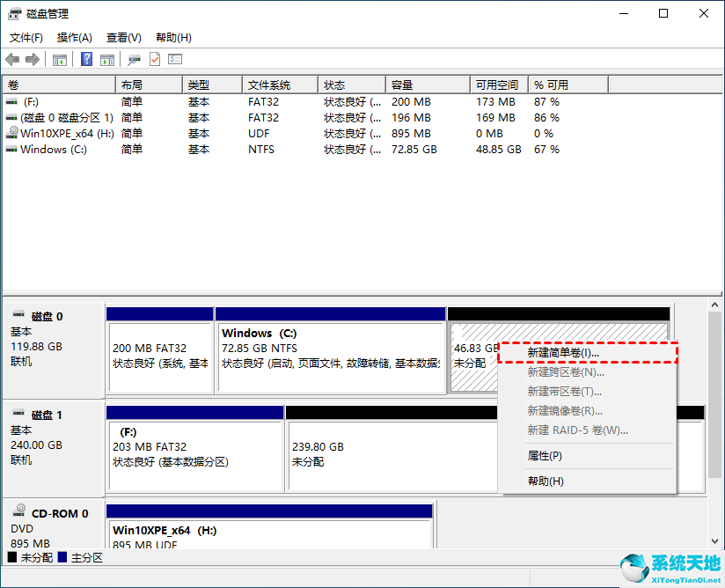Screen dimensions: 725x588
Task: Click the vertical scrollbar down arrow
Action: [x=714, y=540]
